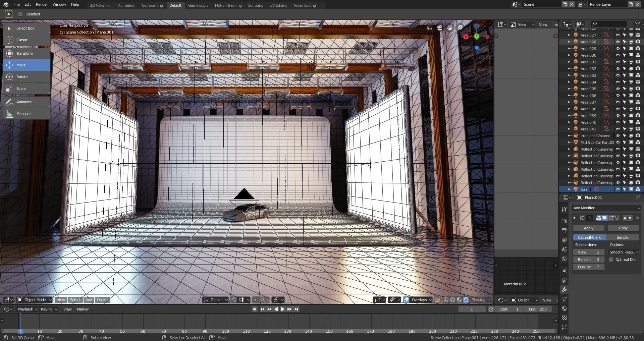Click the Quality value field
Image resolution: width=644 pixels, height=341 pixels.
[589, 267]
